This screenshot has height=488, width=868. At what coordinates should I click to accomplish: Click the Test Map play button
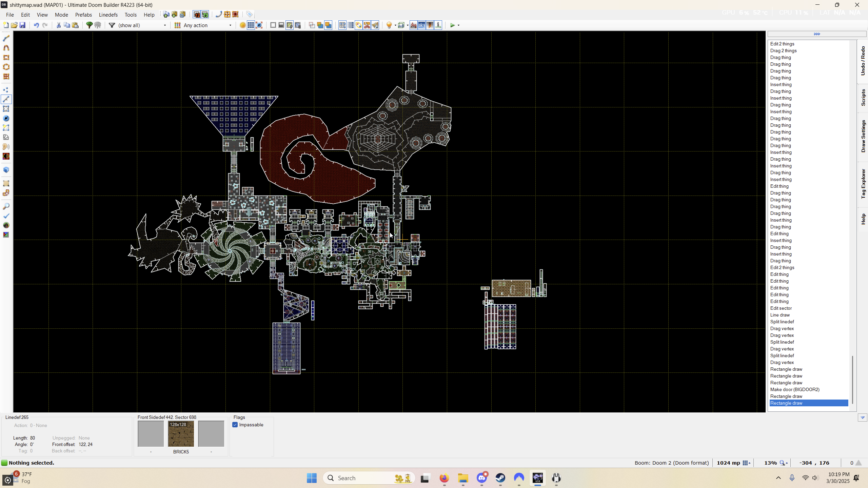pyautogui.click(x=452, y=25)
